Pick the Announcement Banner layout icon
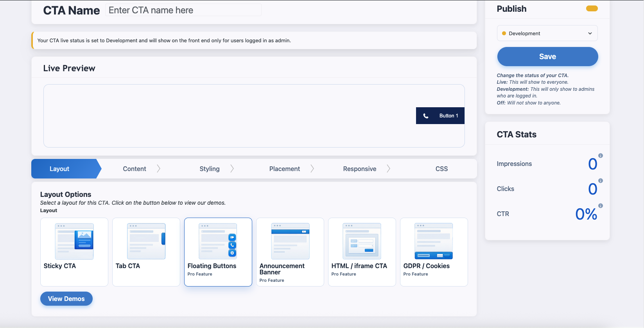644x328 pixels. 290,241
